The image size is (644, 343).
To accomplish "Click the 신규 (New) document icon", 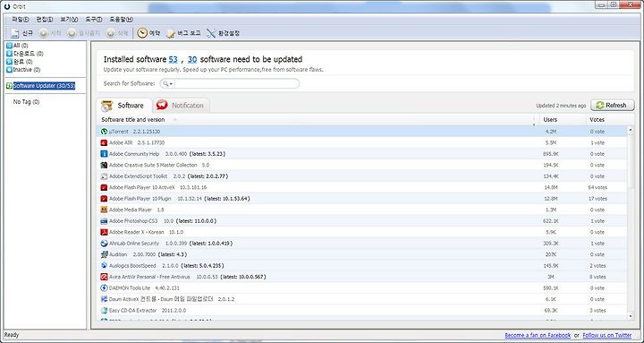I will click(x=15, y=33).
